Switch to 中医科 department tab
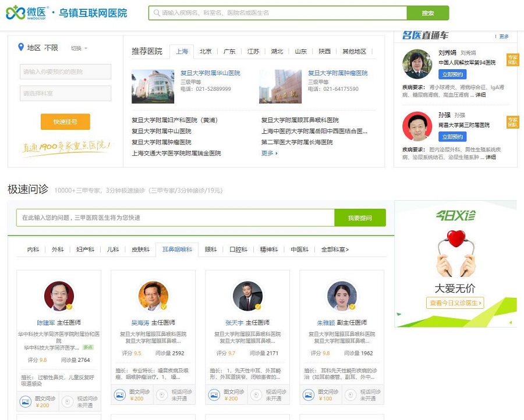The image size is (524, 420). 299,250
